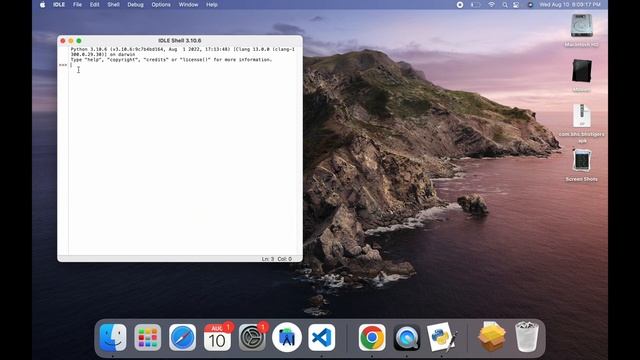Select the Macintosh HD desktop drive

[x=582, y=26]
